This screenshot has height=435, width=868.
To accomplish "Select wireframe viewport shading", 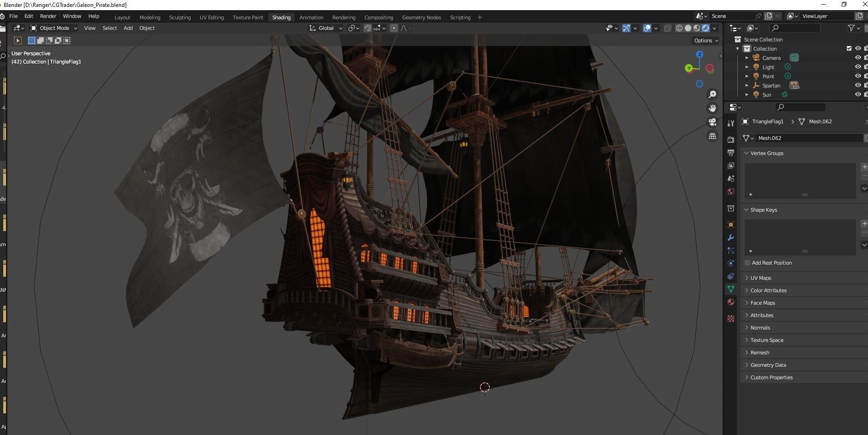I will tap(679, 28).
